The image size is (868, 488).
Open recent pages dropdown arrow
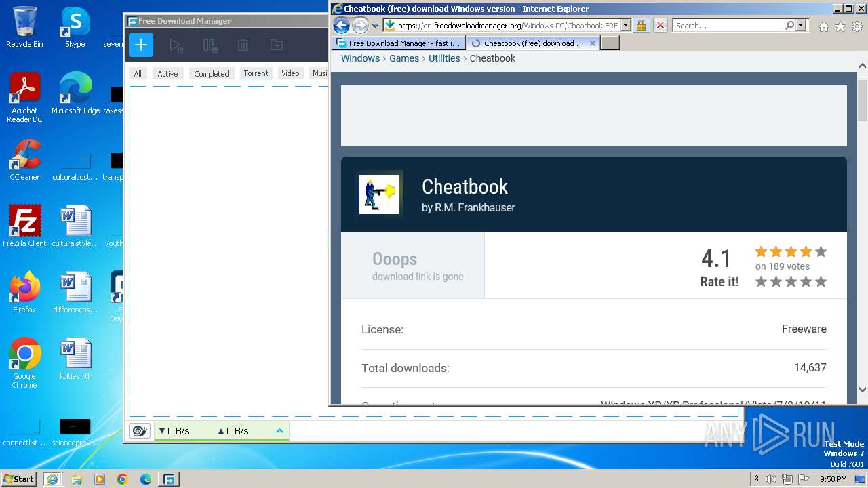pos(375,26)
